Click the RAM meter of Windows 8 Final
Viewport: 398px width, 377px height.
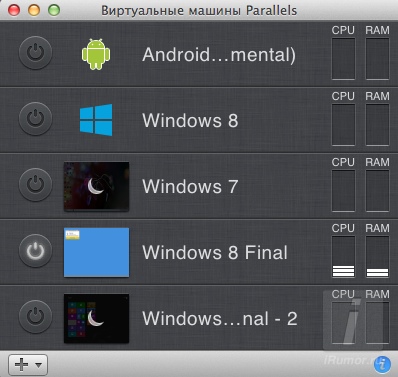tap(377, 257)
